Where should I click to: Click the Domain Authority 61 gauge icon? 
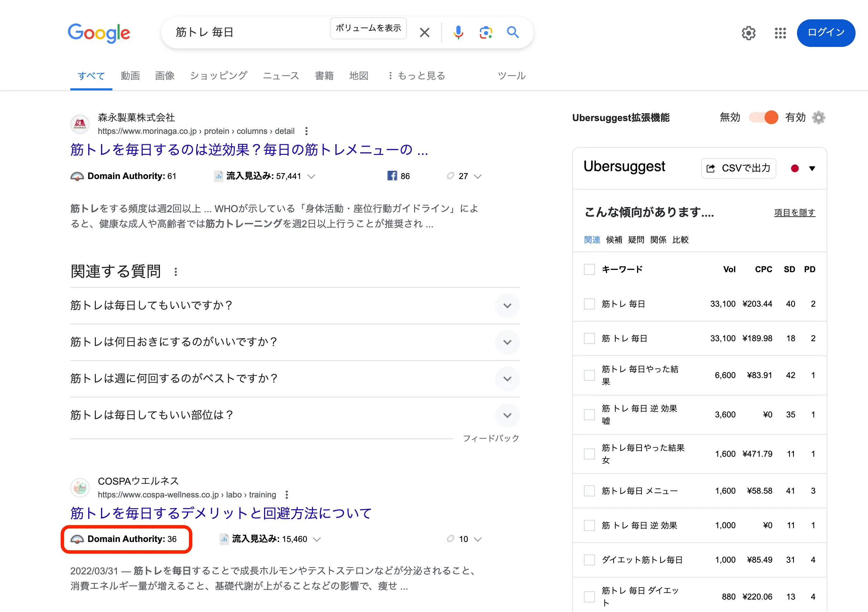[x=77, y=176]
